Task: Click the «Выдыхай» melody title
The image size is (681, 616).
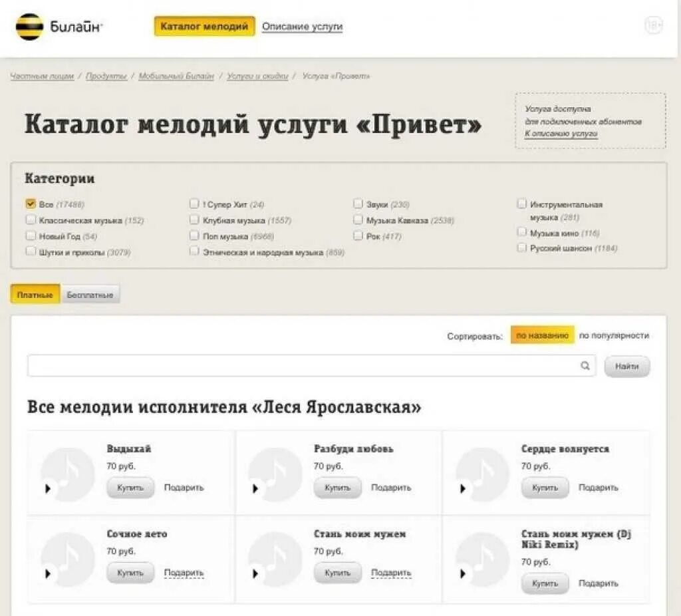Action: coord(129,449)
